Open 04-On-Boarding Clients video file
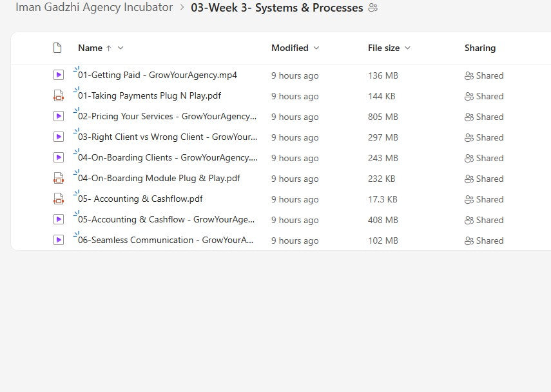This screenshot has height=392, width=551. [167, 158]
